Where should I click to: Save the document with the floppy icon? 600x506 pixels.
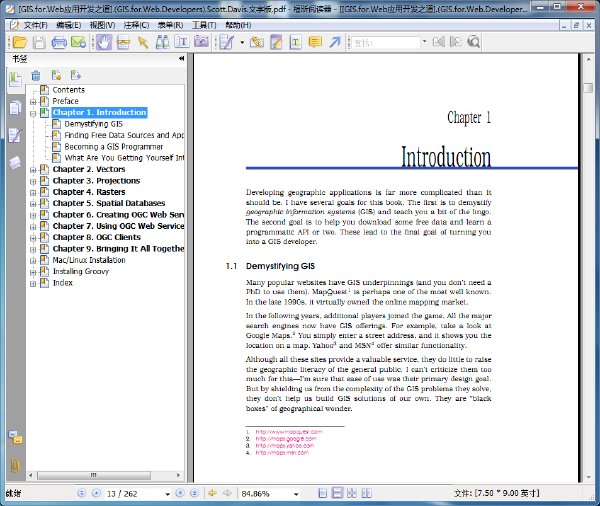point(39,42)
